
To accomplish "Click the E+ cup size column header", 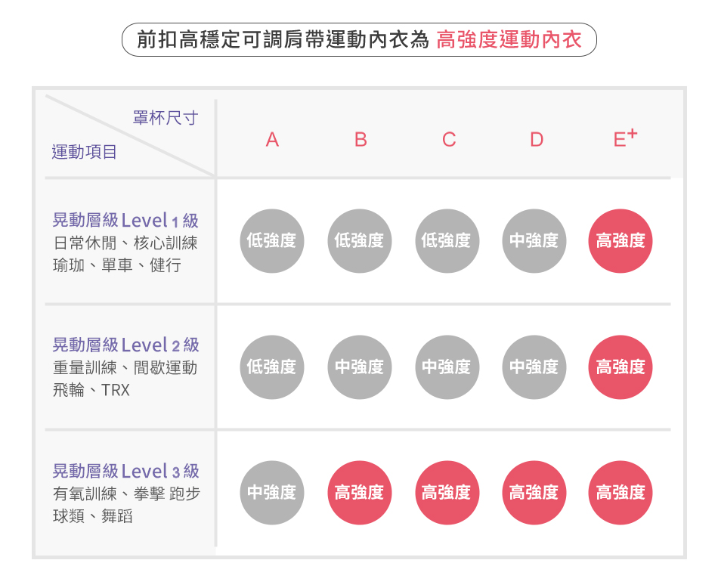I will pyautogui.click(x=624, y=138).
